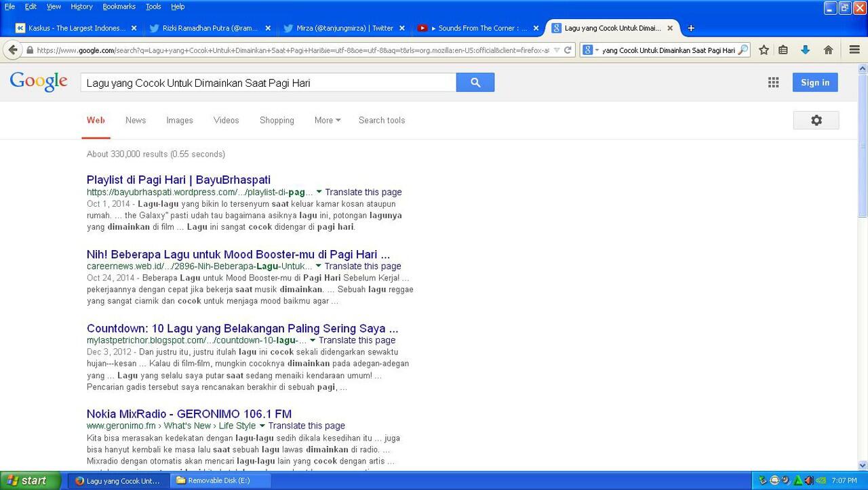Select the News search filter
Image resolution: width=868 pixels, height=490 pixels.
(136, 120)
